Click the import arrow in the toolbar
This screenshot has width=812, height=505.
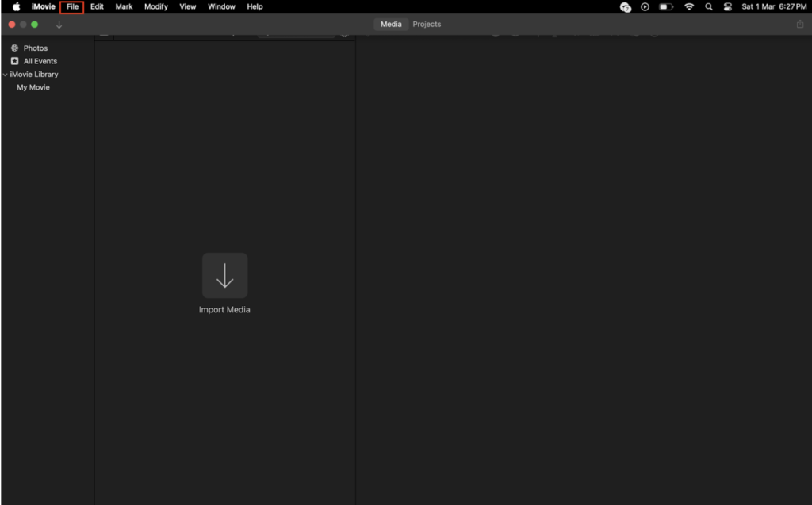click(59, 25)
